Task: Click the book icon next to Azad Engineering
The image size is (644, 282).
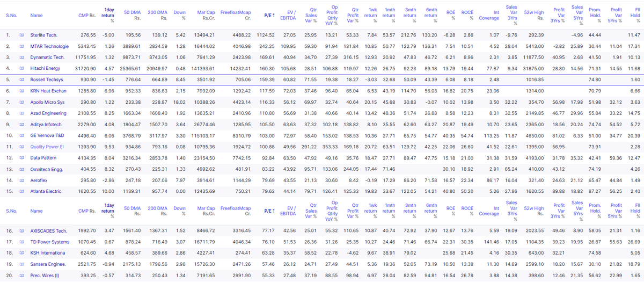Action: click(22, 113)
